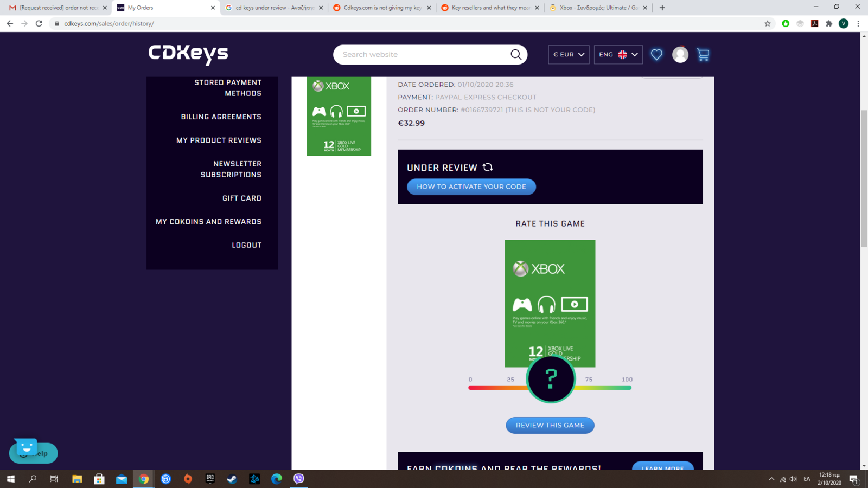This screenshot has height=488, width=868.
Task: Click the browser forward arrow
Action: tap(24, 23)
